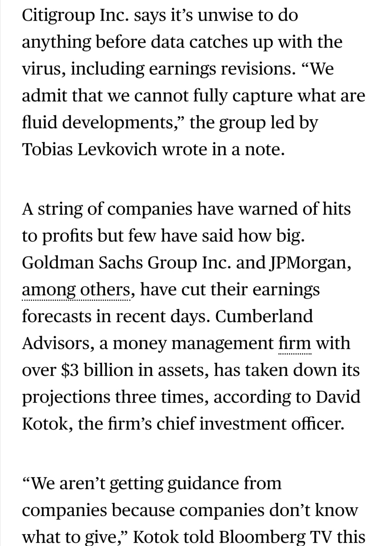Tap 'David' before Kotok's surname
392x546 pixels.
pyautogui.click(x=338, y=396)
